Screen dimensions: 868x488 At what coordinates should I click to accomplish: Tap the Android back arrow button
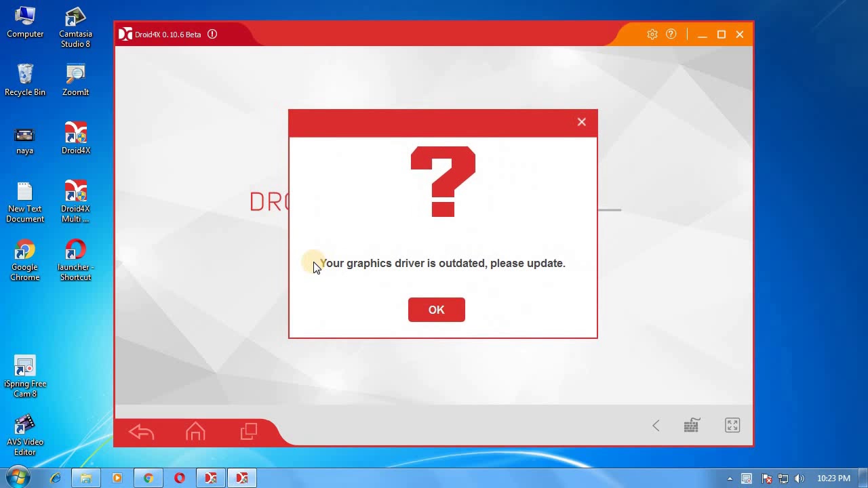pos(141,432)
